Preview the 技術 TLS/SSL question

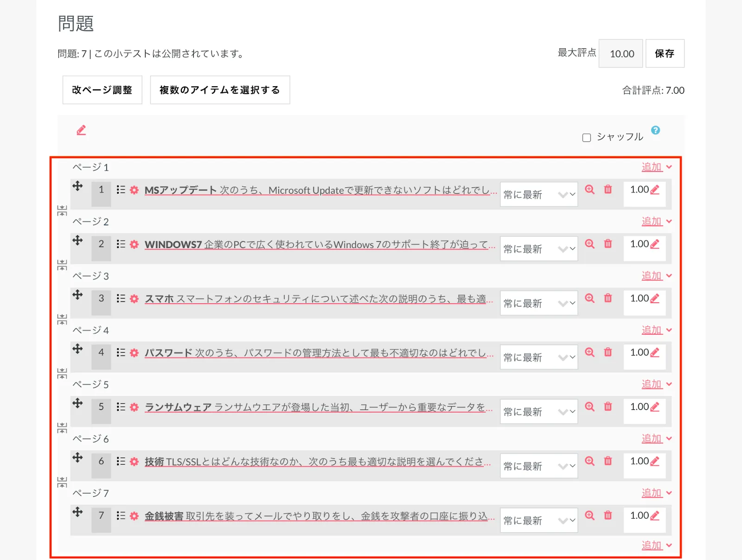(589, 461)
